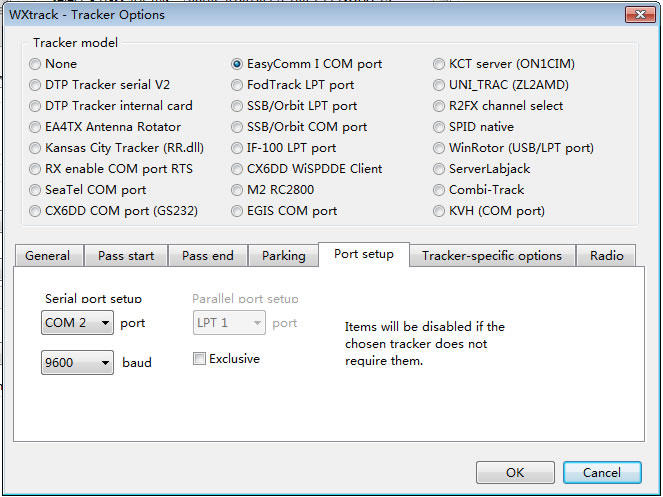The image size is (663, 497).
Task: Open the Pass start tab
Action: click(126, 256)
